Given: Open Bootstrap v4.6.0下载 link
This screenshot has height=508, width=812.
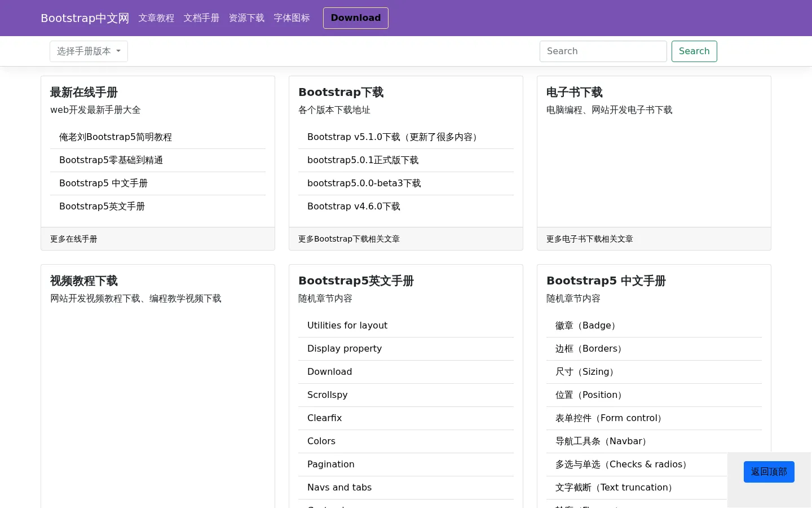Looking at the screenshot, I should pyautogui.click(x=354, y=207).
